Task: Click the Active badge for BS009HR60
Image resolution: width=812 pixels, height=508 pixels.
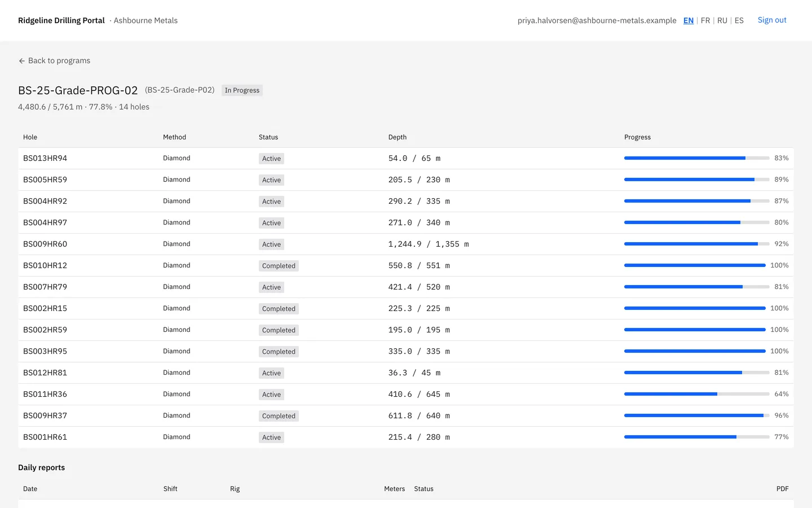Action: click(x=271, y=244)
